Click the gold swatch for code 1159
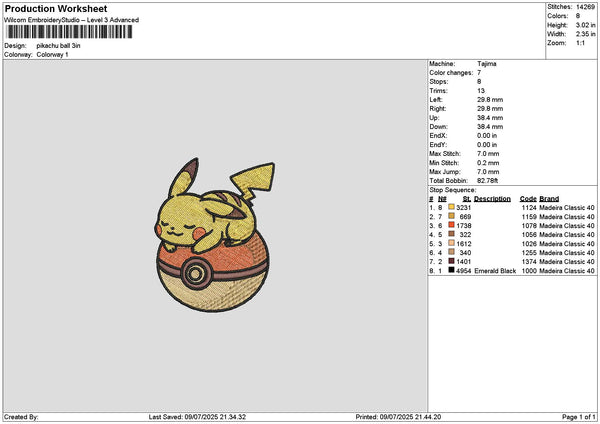600x424 pixels. 451,216
